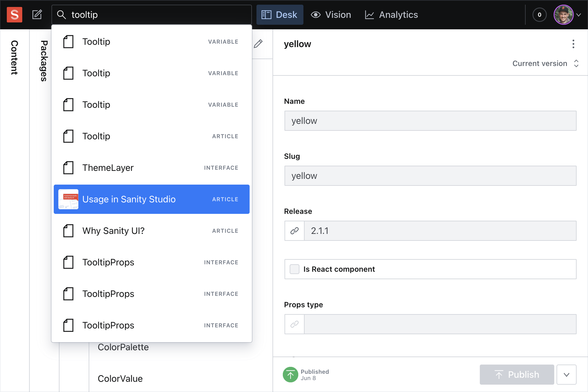Click the presence counter showing 0
The width and height of the screenshot is (588, 392).
point(539,15)
